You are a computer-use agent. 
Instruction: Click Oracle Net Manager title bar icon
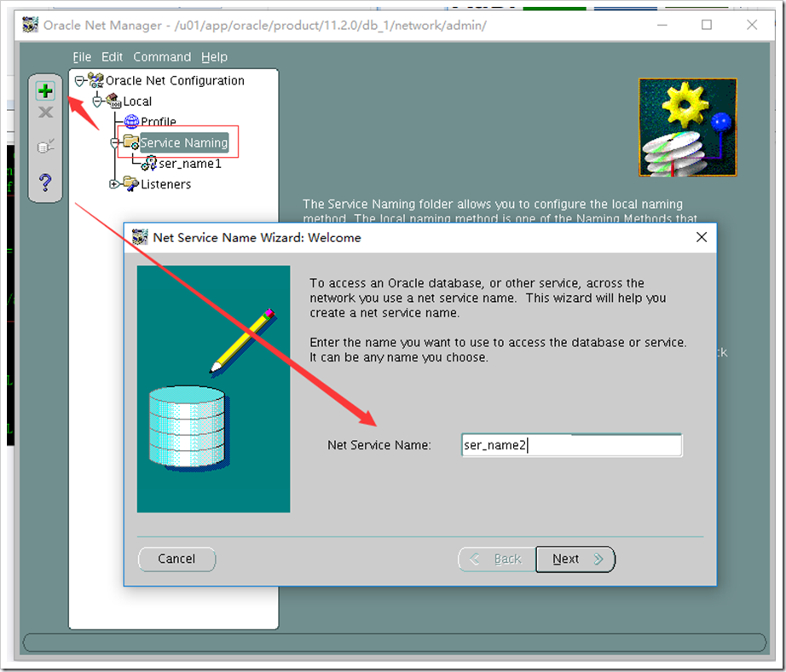click(30, 25)
